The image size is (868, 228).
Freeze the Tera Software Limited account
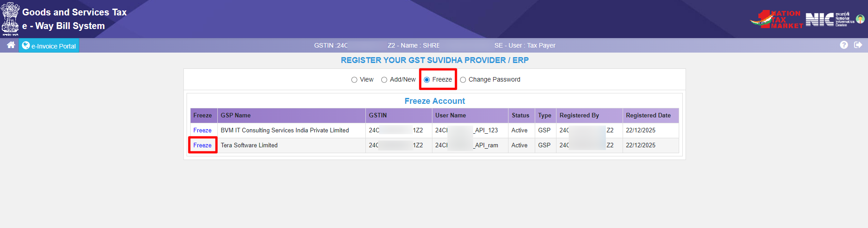202,146
